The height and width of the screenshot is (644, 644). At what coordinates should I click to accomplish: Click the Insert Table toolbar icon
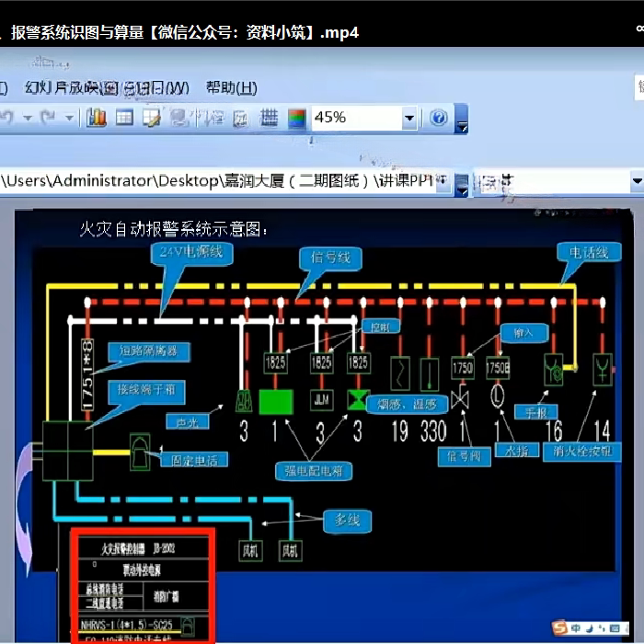click(x=124, y=118)
